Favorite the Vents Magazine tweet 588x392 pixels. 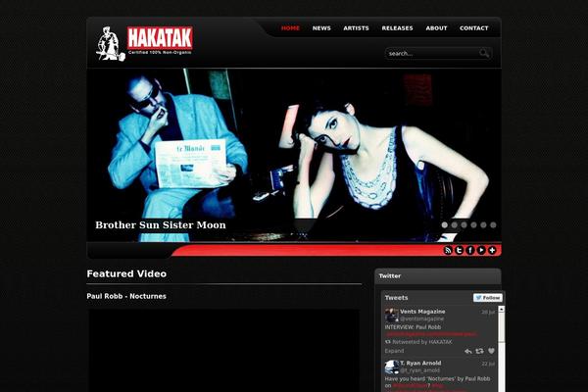491,351
